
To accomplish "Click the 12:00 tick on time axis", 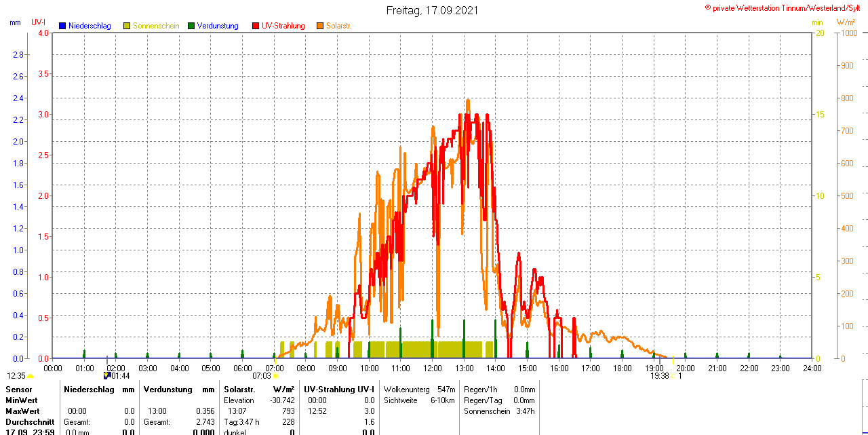I will click(432, 368).
